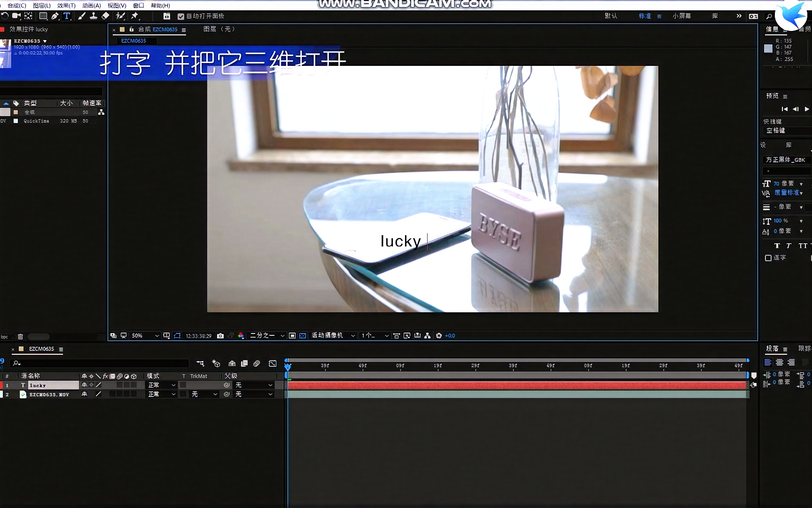Open the 合成(C) menu

point(16,6)
